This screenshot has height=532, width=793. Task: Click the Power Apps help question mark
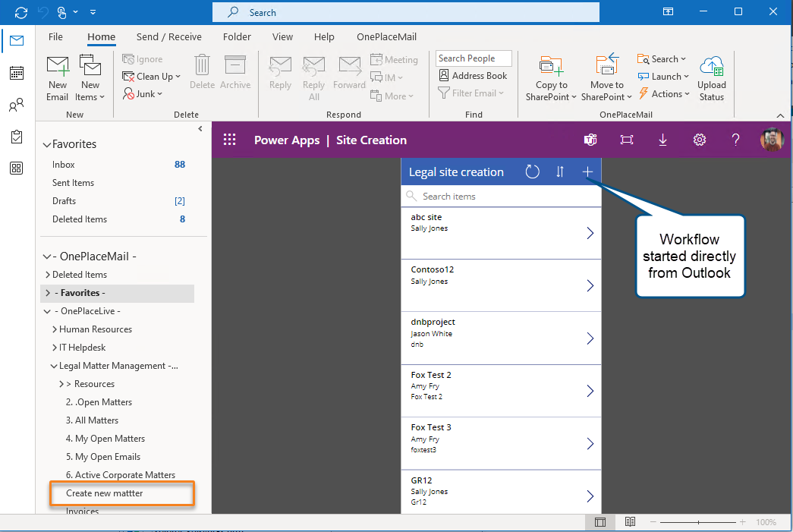click(735, 140)
